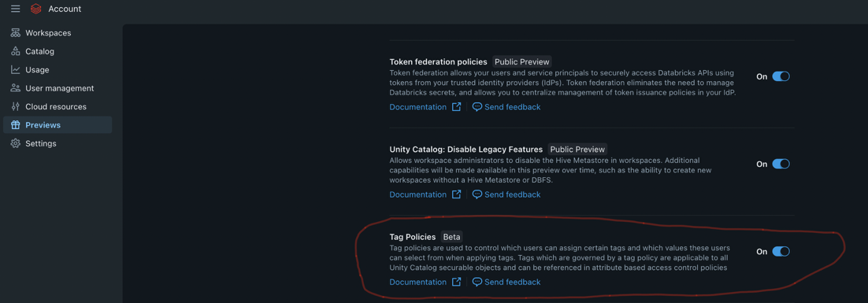Image resolution: width=868 pixels, height=303 pixels.
Task: Click the Beta badge beside Tag Policies
Action: pos(451,237)
